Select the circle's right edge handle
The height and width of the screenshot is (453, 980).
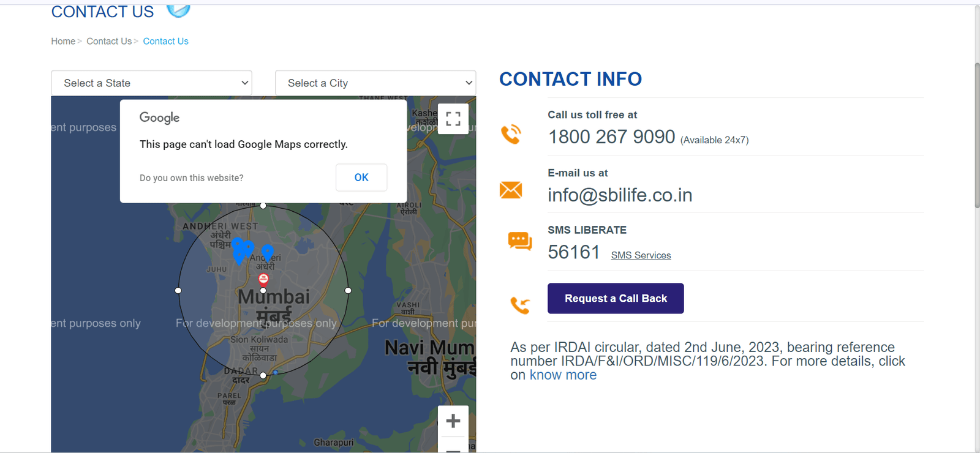click(x=348, y=290)
